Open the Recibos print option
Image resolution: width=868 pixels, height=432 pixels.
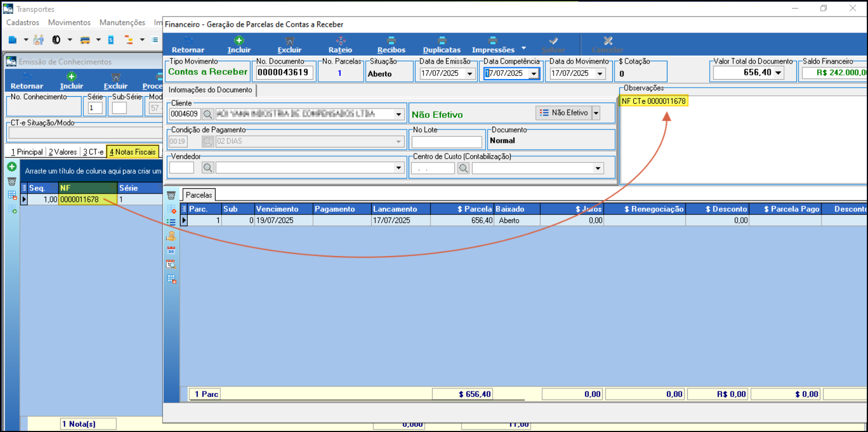click(391, 45)
